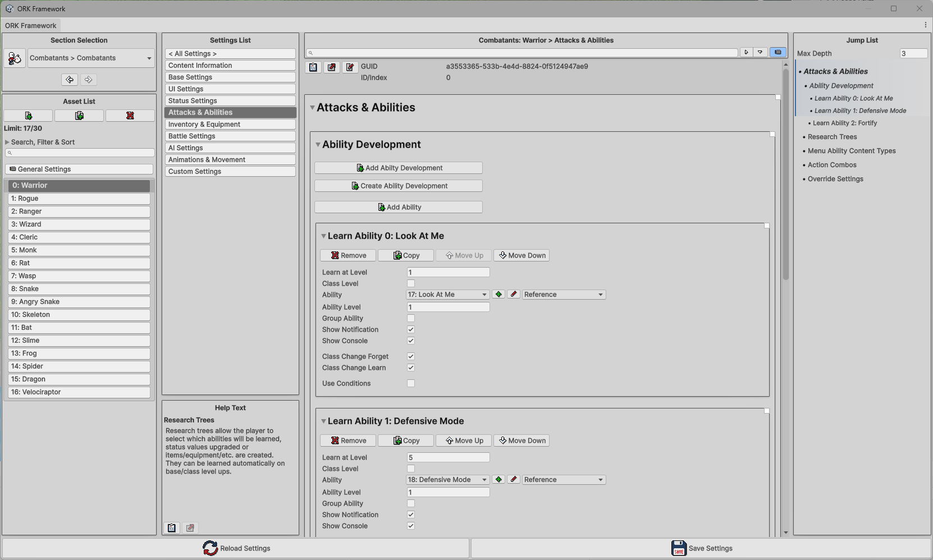Image resolution: width=933 pixels, height=560 pixels.
Task: Move Down Learn Ability 1: Defensive Mode
Action: [x=522, y=440]
